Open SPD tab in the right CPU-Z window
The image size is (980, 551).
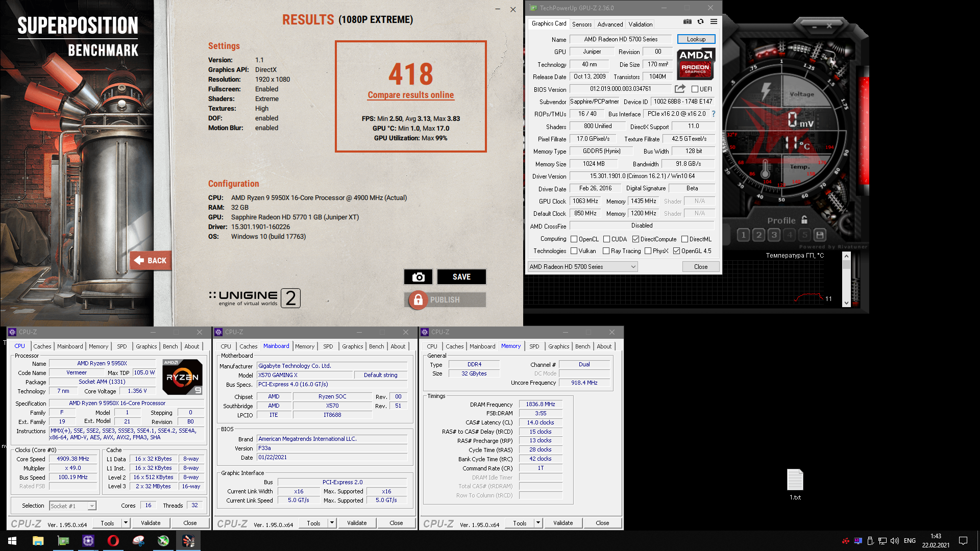pos(534,346)
